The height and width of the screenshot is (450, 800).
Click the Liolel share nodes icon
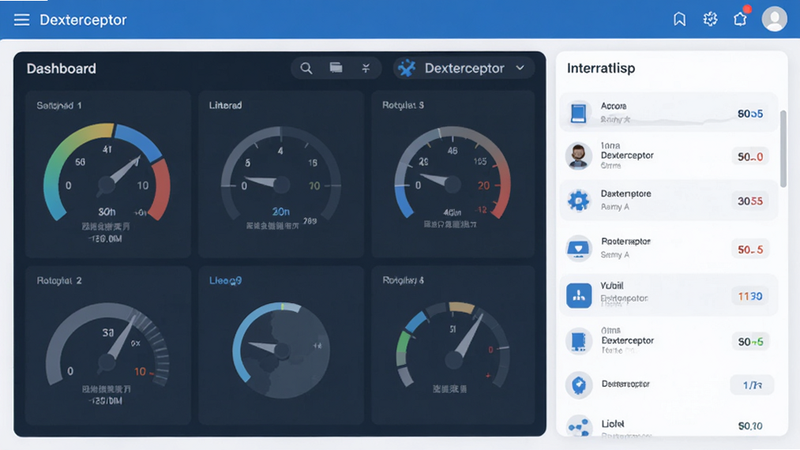click(x=579, y=427)
